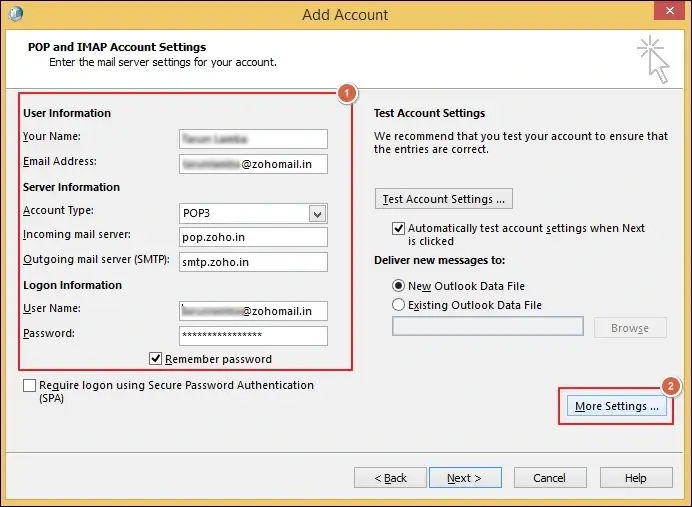Click the User Information label

pos(67,113)
